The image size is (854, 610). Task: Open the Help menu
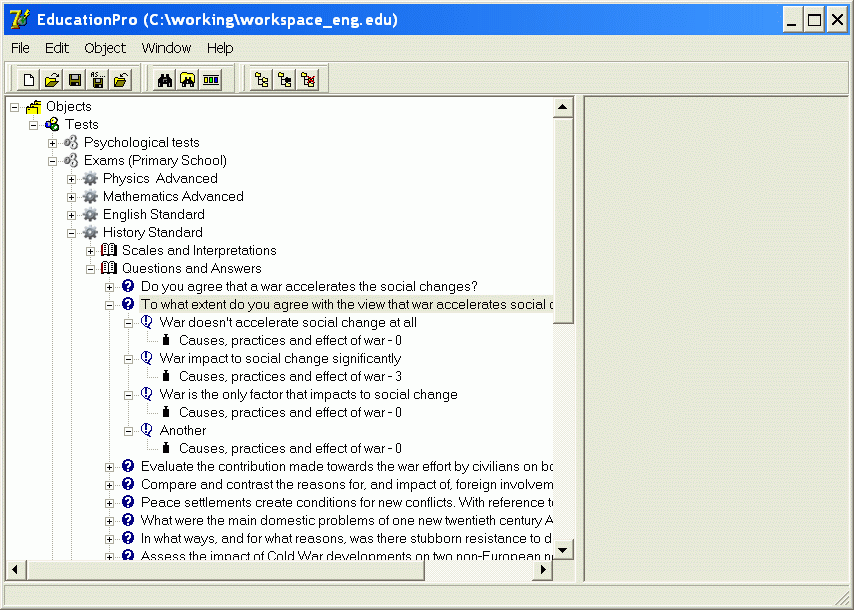(x=220, y=48)
